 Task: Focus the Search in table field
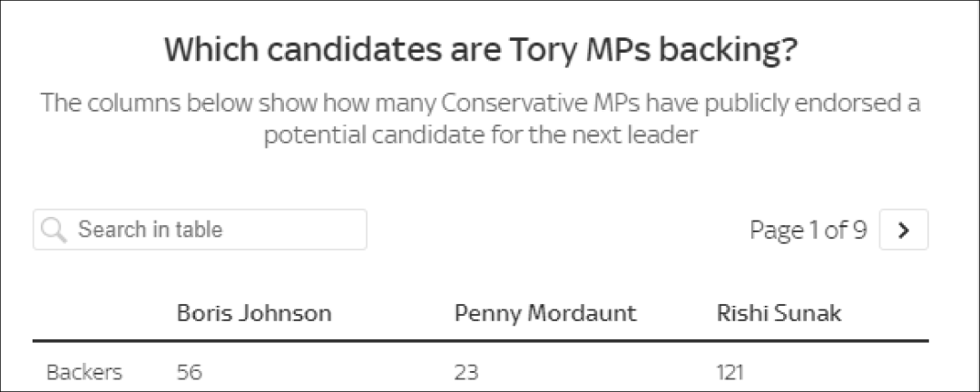click(x=200, y=230)
